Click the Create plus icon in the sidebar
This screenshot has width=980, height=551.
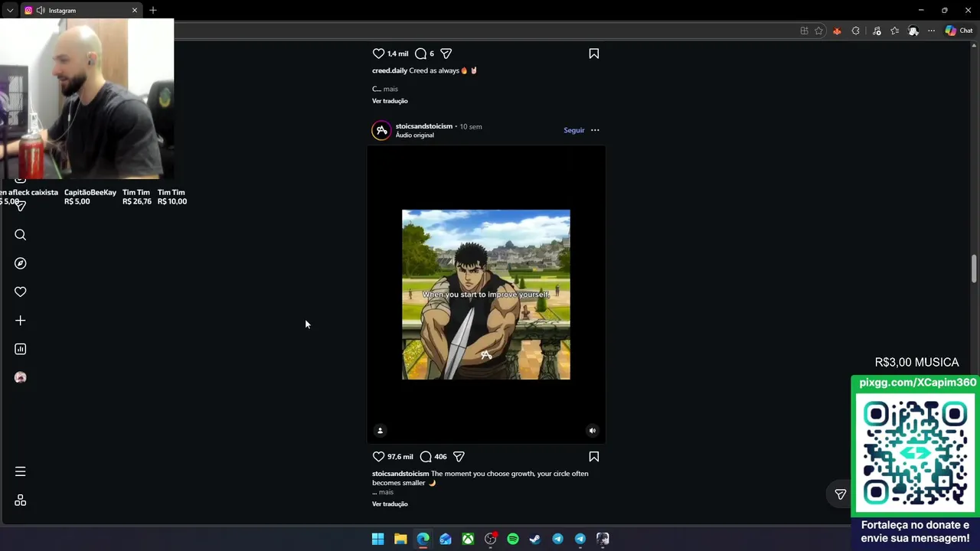pyautogui.click(x=21, y=321)
